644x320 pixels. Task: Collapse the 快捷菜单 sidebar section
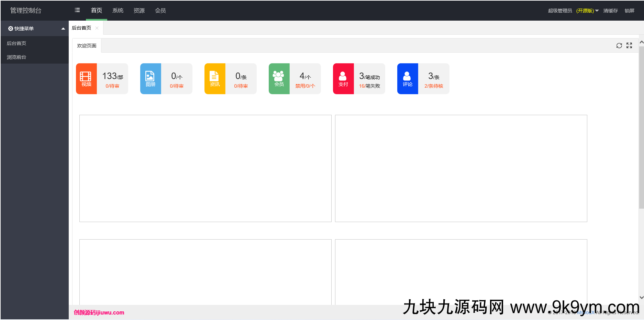click(x=63, y=29)
